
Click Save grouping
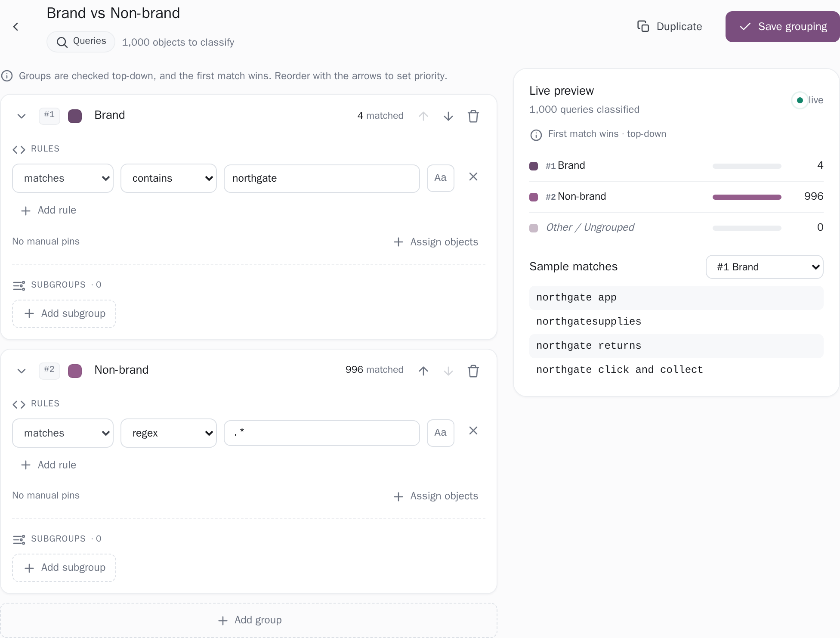[x=783, y=27]
